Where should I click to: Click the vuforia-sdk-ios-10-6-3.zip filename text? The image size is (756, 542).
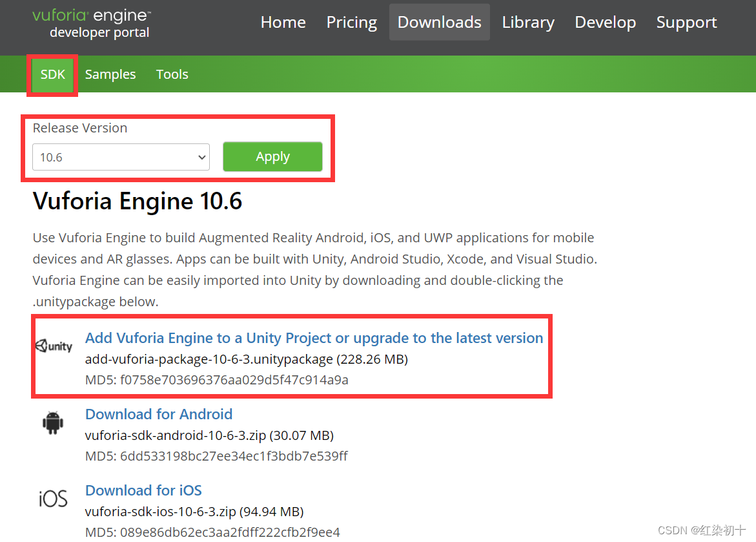coord(161,512)
